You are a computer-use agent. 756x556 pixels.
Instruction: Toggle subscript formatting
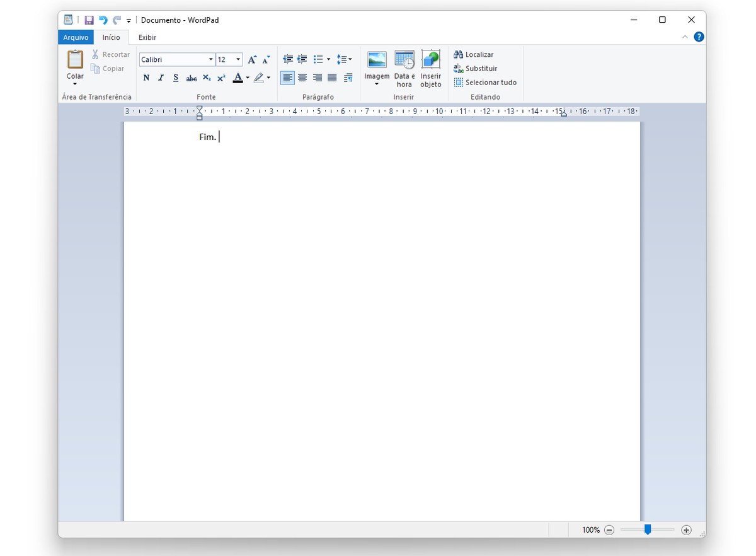pos(206,78)
